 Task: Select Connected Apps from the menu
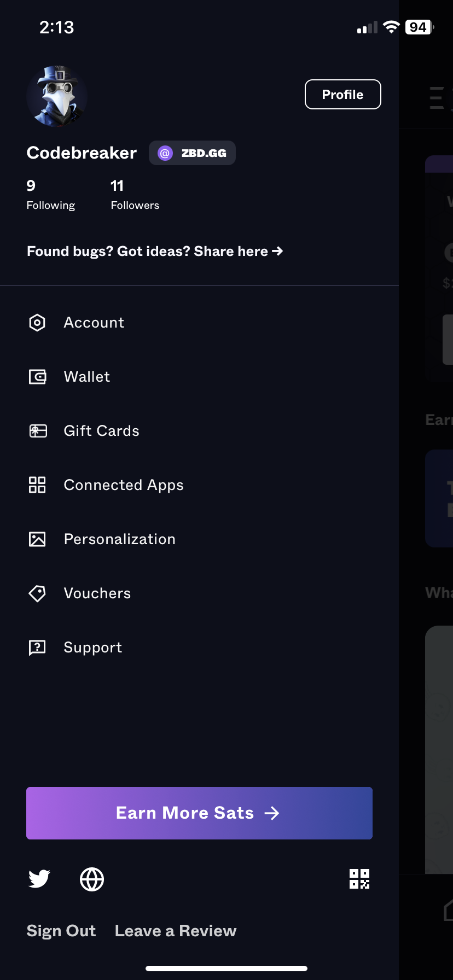pyautogui.click(x=124, y=485)
